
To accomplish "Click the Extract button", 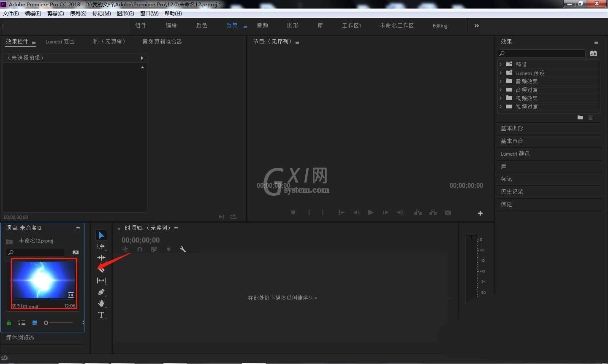I will click(x=433, y=213).
